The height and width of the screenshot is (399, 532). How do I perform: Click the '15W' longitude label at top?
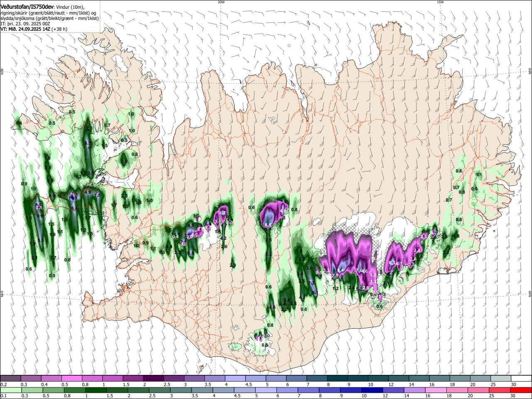tap(440, 2)
